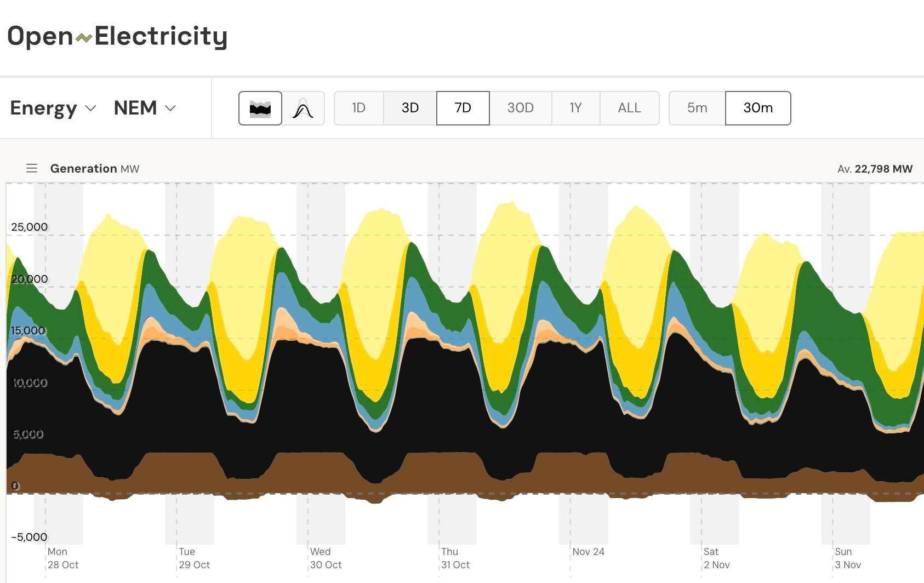This screenshot has height=583, width=924.
Task: Switch range to 1D
Action: click(x=358, y=108)
